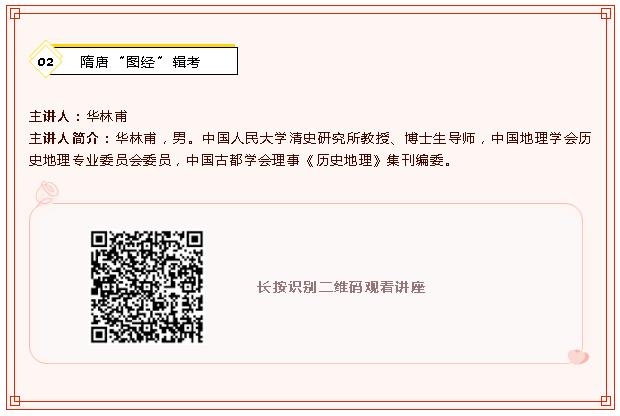
Task: Click the bottom-left finder square of QR code
Action: 99,335
